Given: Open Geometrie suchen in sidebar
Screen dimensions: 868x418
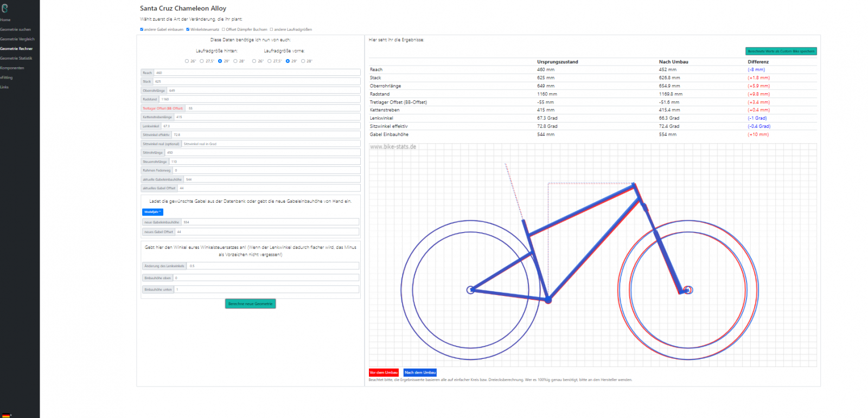Looking at the screenshot, I should point(15,29).
